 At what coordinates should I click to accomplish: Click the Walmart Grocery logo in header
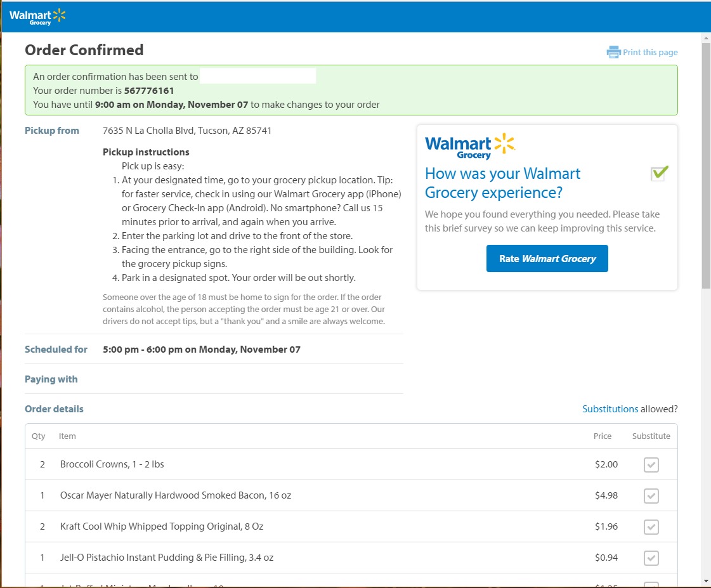[37, 16]
